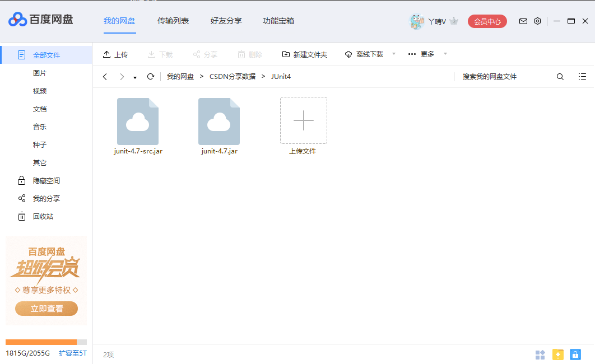Viewport: 595px width, 364px height.
Task: Click 我的网盘 breadcrumb
Action: 180,77
